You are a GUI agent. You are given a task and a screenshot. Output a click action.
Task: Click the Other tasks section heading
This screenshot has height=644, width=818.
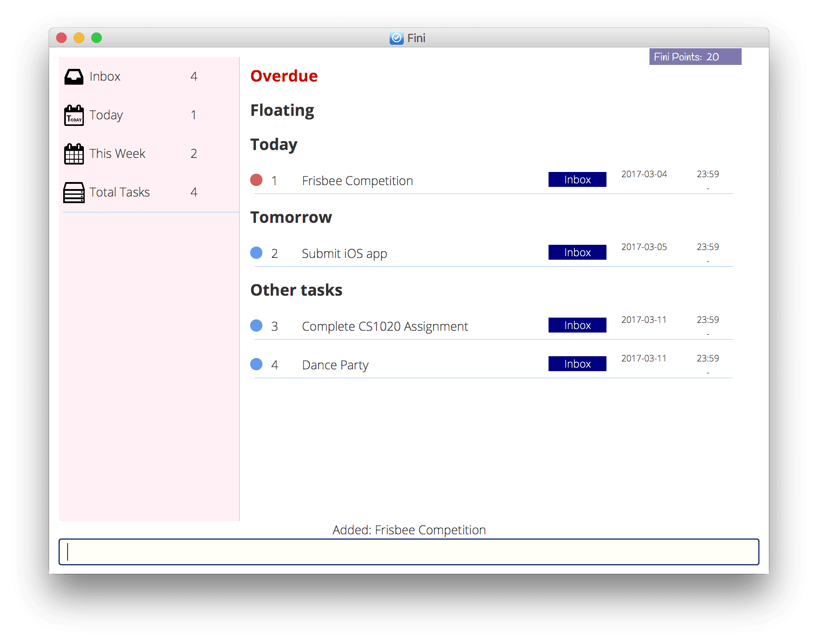tap(296, 290)
